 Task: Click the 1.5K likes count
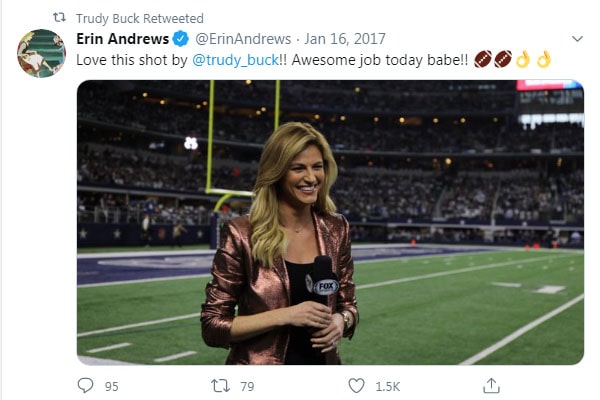coord(388,386)
